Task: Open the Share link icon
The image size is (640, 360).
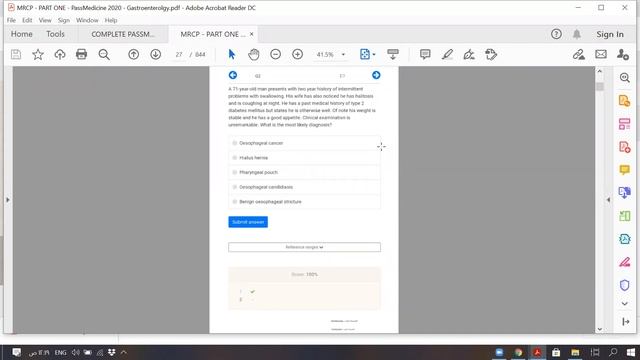Action: 579,54
